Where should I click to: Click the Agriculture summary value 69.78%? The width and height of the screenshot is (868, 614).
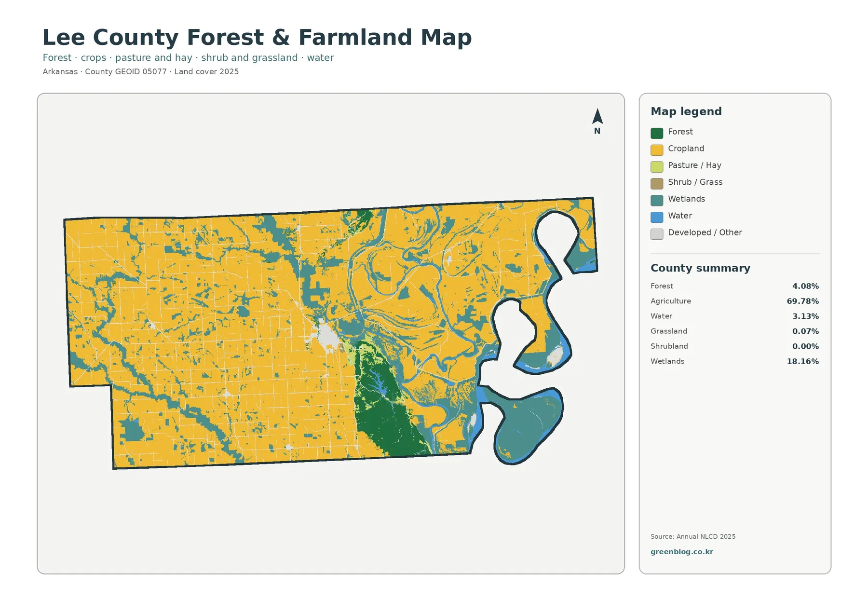(803, 301)
